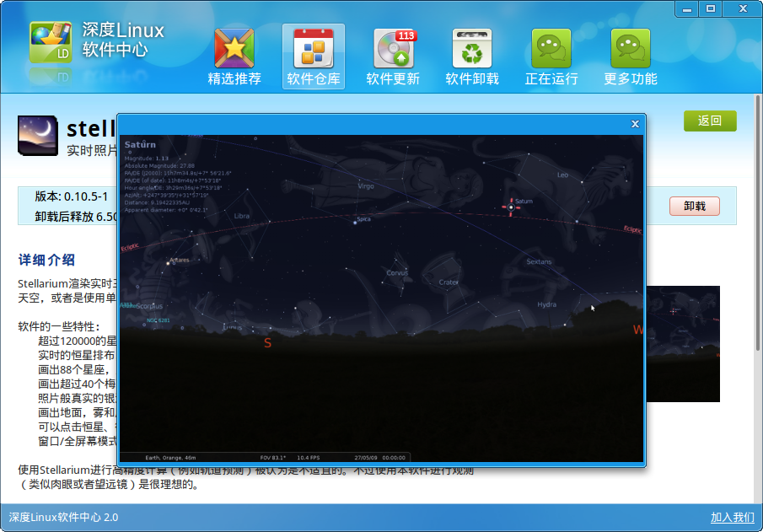
Task: Open the 更多功能 more features section
Action: click(x=631, y=56)
